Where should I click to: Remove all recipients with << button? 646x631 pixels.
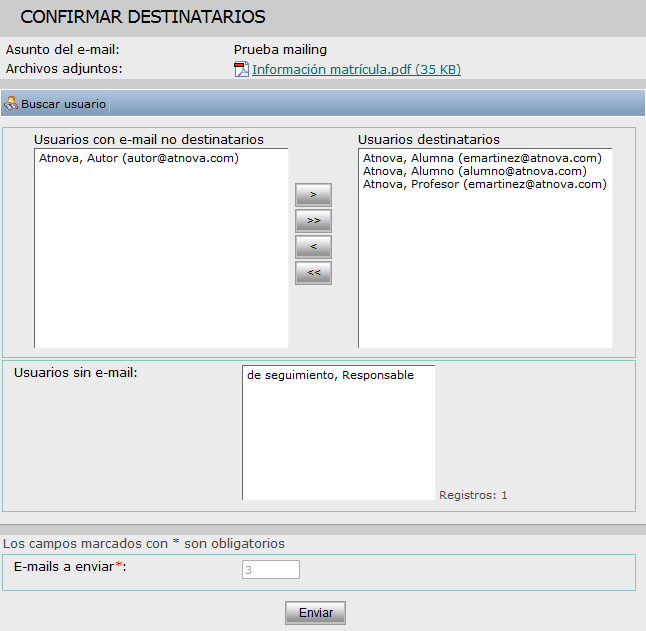coord(314,273)
